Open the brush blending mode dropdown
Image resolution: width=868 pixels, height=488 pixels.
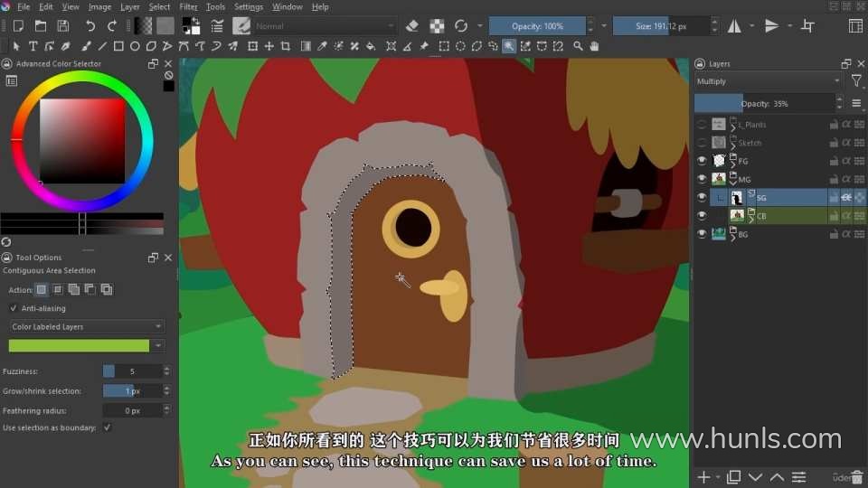click(325, 26)
